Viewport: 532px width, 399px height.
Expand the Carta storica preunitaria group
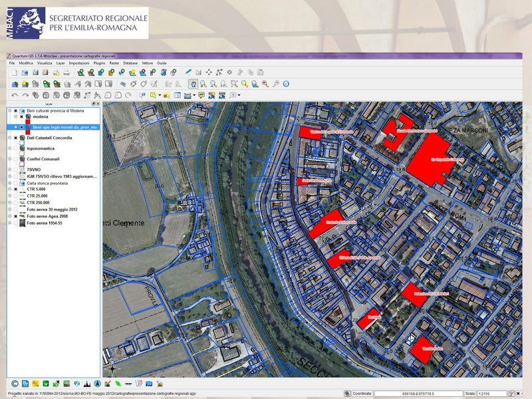tap(9, 183)
